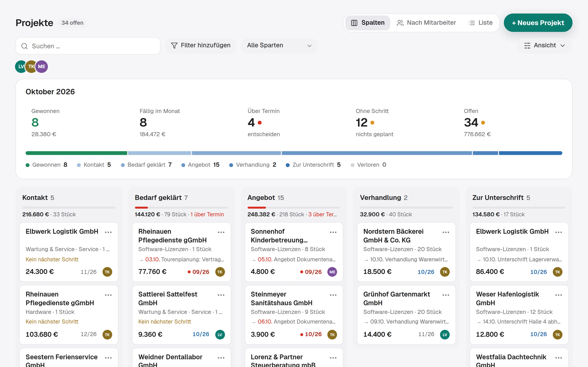
Task: Add a filter via Filter hinzufügen
Action: click(201, 45)
